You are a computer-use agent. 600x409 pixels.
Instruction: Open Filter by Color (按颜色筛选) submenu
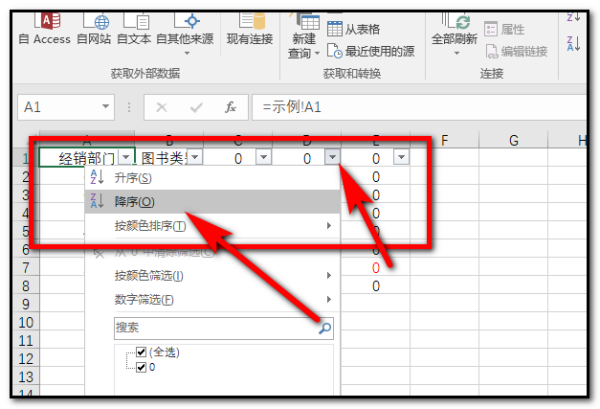212,275
